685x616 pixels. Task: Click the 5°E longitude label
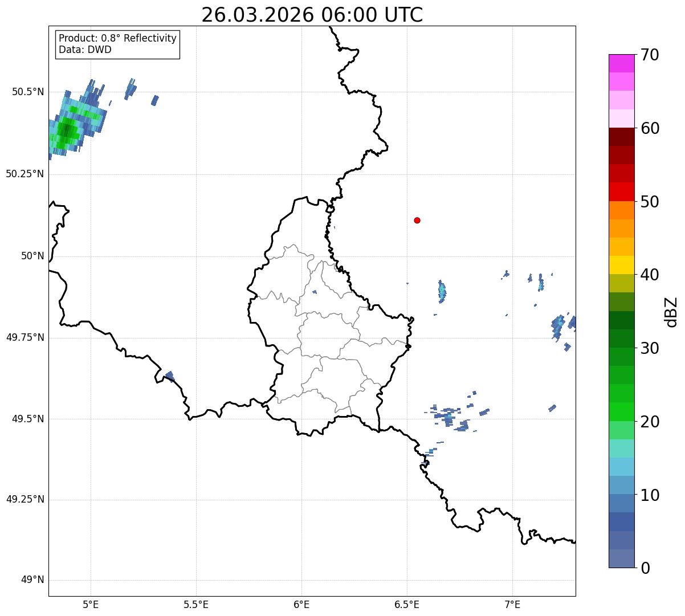pos(91,604)
